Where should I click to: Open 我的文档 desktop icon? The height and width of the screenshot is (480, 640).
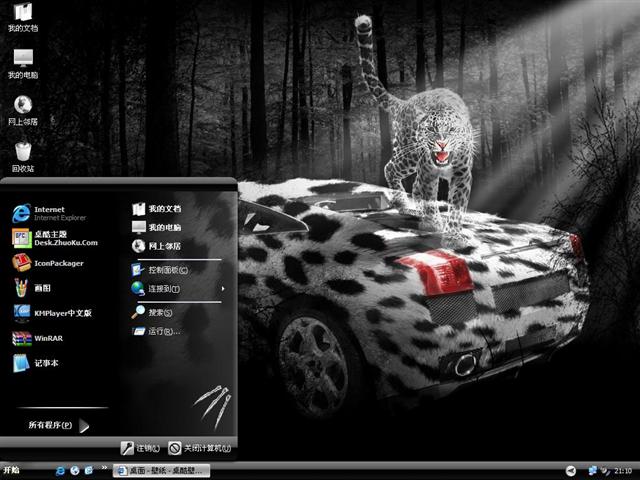(x=23, y=17)
